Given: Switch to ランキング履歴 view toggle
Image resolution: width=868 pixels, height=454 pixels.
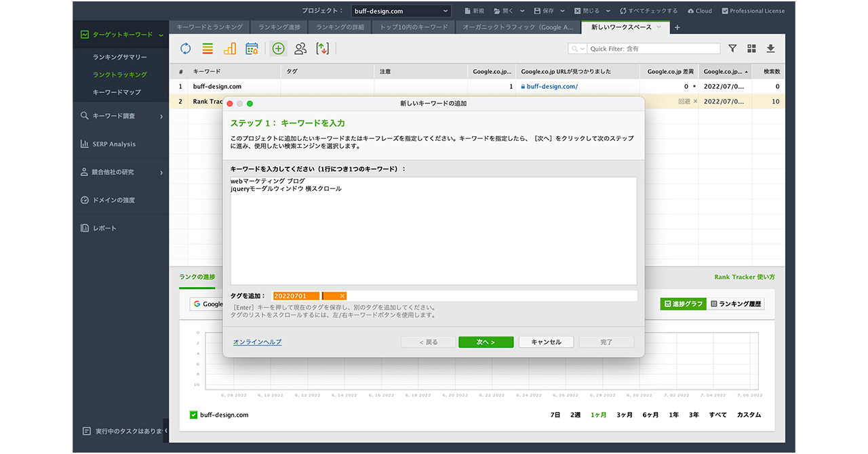Looking at the screenshot, I should 736,304.
